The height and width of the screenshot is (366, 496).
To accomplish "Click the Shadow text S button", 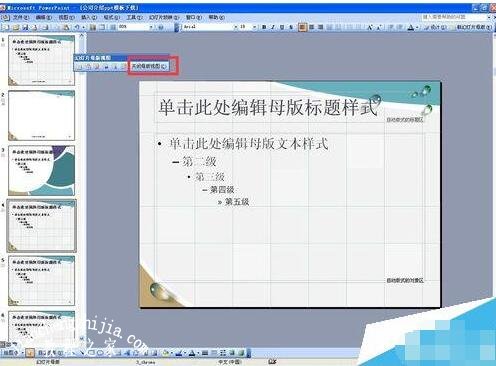I will tap(291, 27).
